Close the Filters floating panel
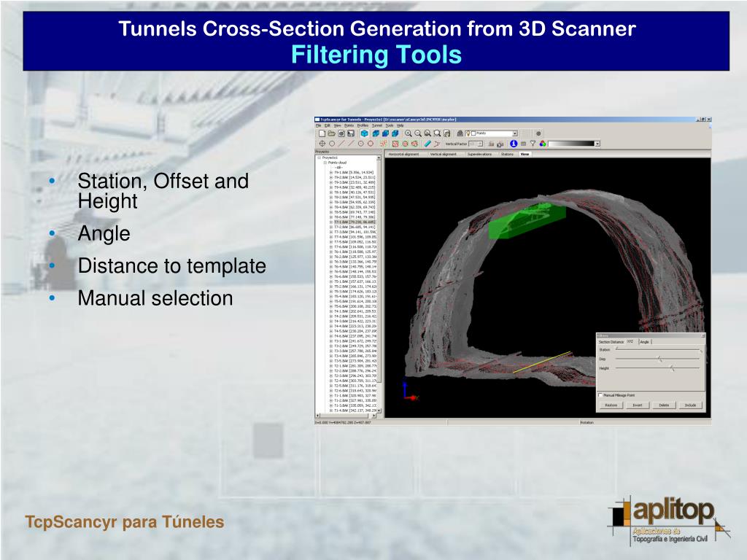The image size is (747, 560). coord(703,335)
